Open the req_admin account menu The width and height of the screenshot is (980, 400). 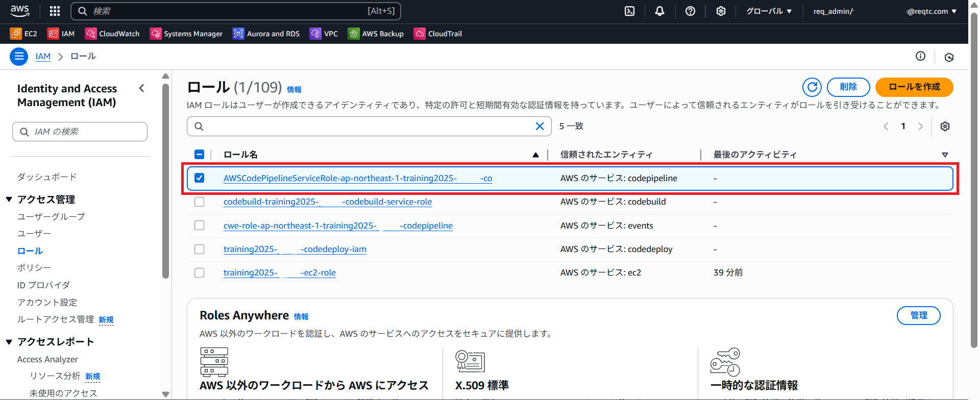885,11
